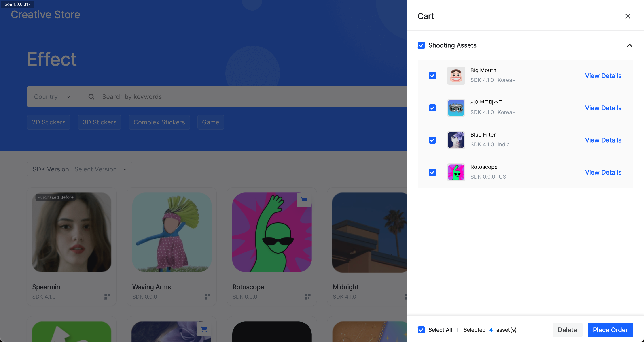The height and width of the screenshot is (342, 644).
Task: Click the search magnifier icon
Action: 91,97
